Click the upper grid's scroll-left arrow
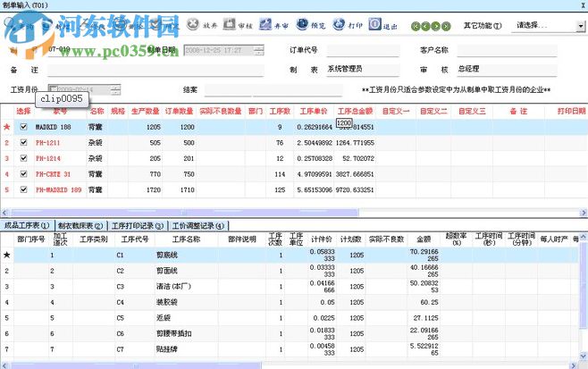 coord(4,213)
